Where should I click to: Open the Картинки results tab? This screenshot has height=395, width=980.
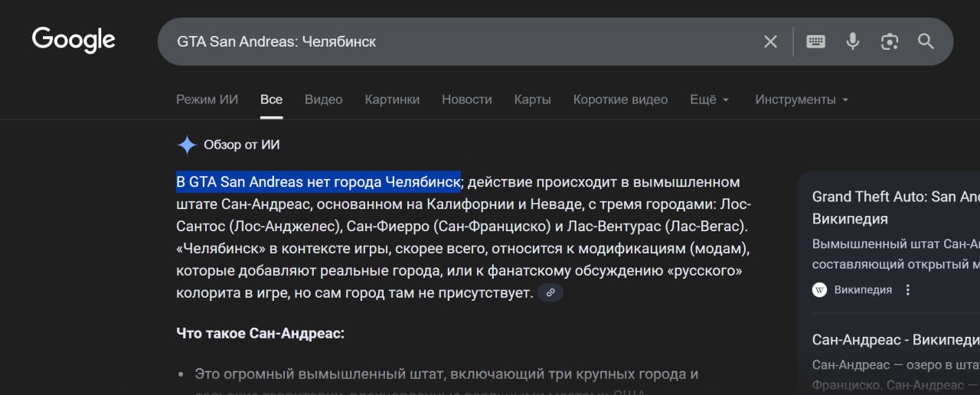(392, 100)
